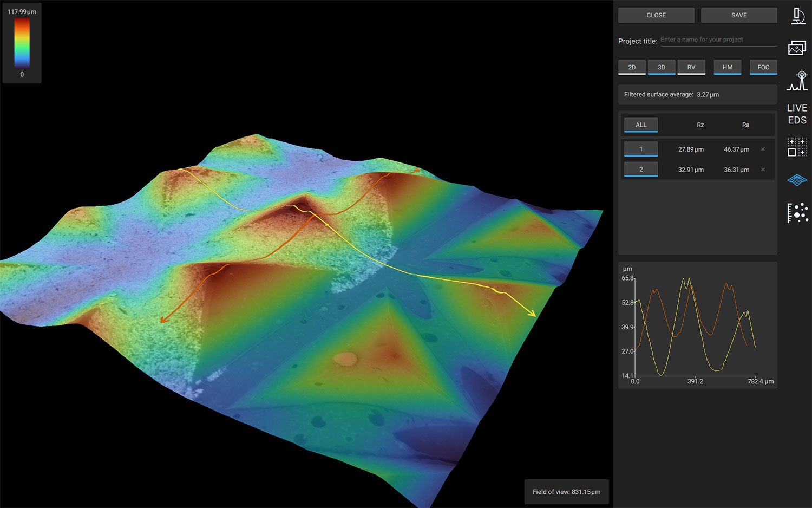Click the height color scale legend
This screenshot has height=508, width=812.
(x=22, y=43)
